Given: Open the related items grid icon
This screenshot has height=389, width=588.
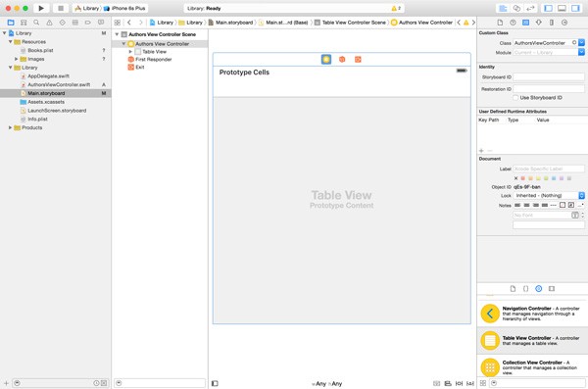Looking at the screenshot, I should pos(118,23).
